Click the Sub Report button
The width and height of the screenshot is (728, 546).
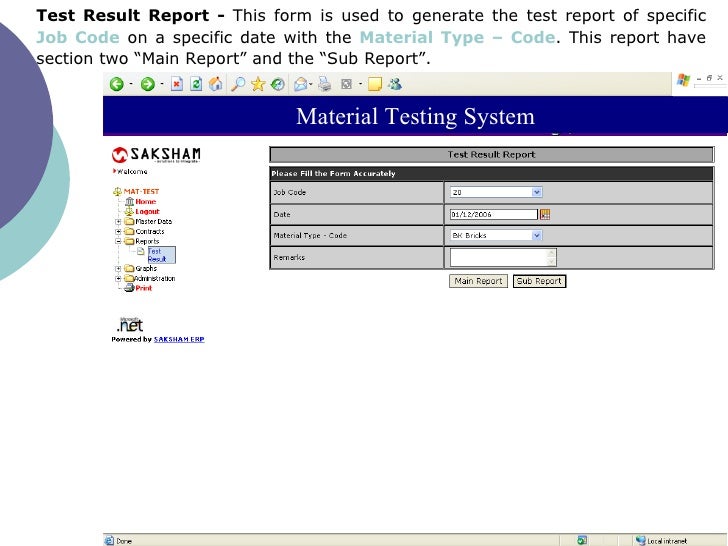click(539, 281)
